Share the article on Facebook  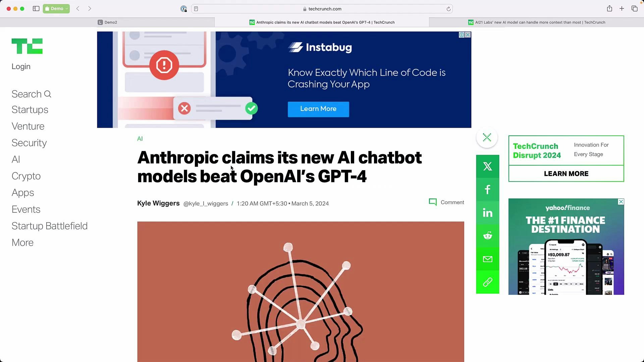pyautogui.click(x=487, y=189)
